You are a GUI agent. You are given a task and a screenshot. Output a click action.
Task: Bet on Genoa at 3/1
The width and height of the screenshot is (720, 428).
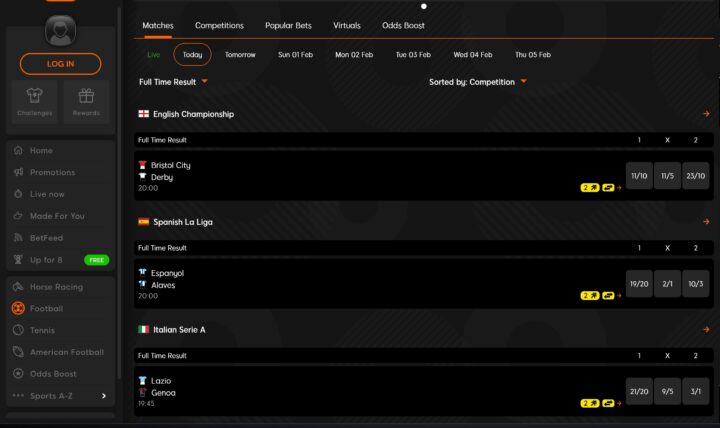[x=696, y=391]
